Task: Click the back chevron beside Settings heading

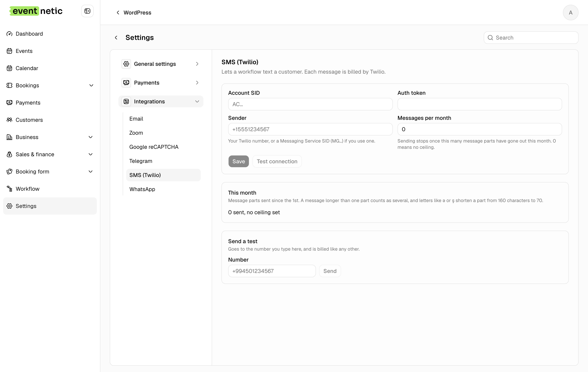Action: [116, 38]
